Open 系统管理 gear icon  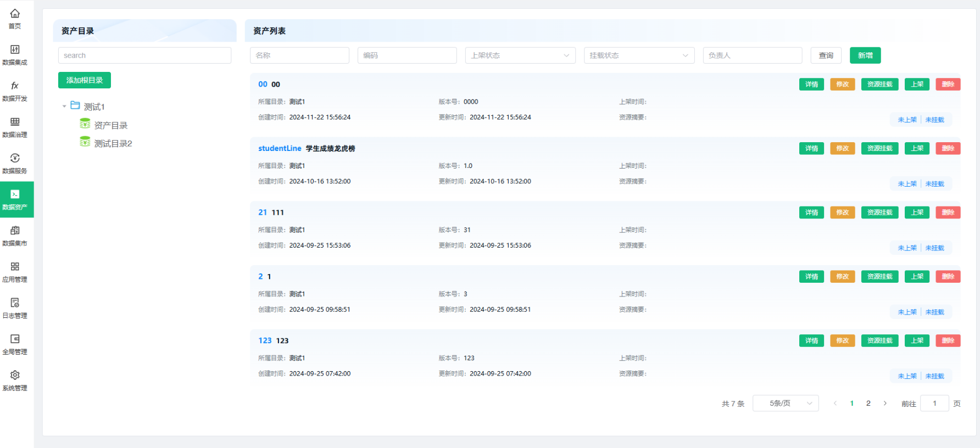point(15,376)
